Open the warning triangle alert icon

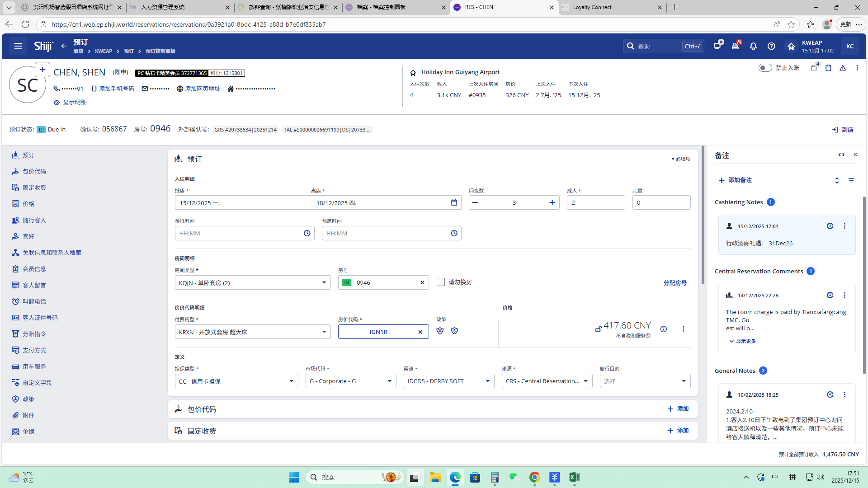[843, 68]
